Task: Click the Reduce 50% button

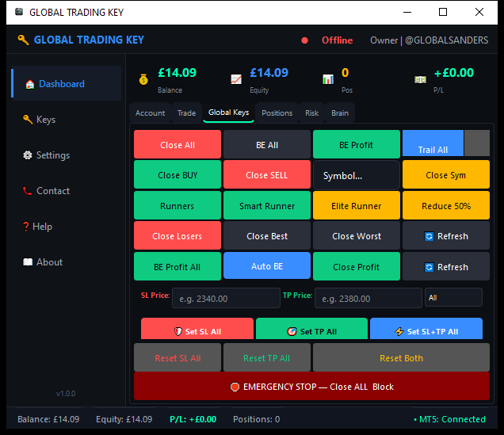Action: (446, 205)
